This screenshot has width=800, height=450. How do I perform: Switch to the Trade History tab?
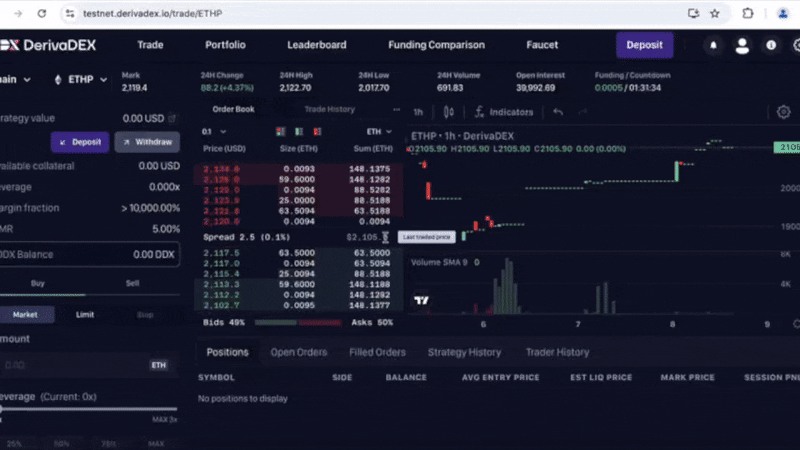point(329,109)
